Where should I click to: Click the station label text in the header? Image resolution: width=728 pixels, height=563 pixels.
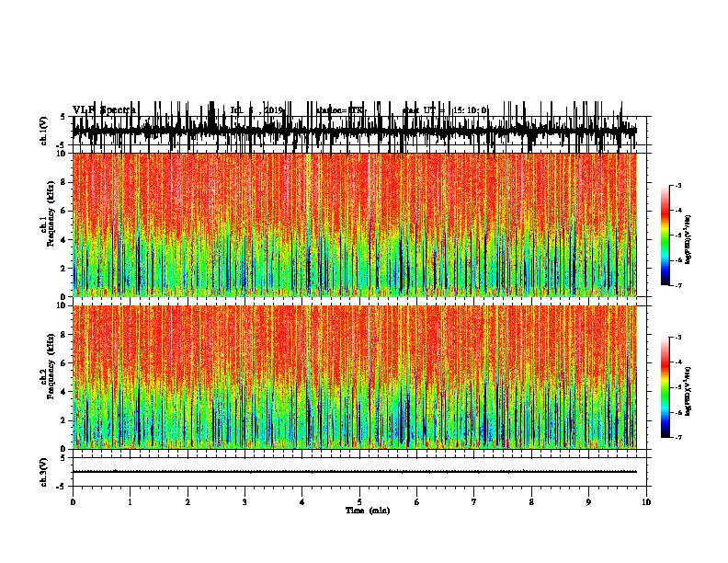tap(341, 110)
